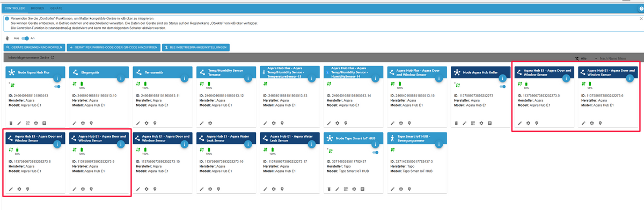Click pencil on Door Sensor card ID ending -8
This screenshot has width=644, height=210.
point(11,189)
